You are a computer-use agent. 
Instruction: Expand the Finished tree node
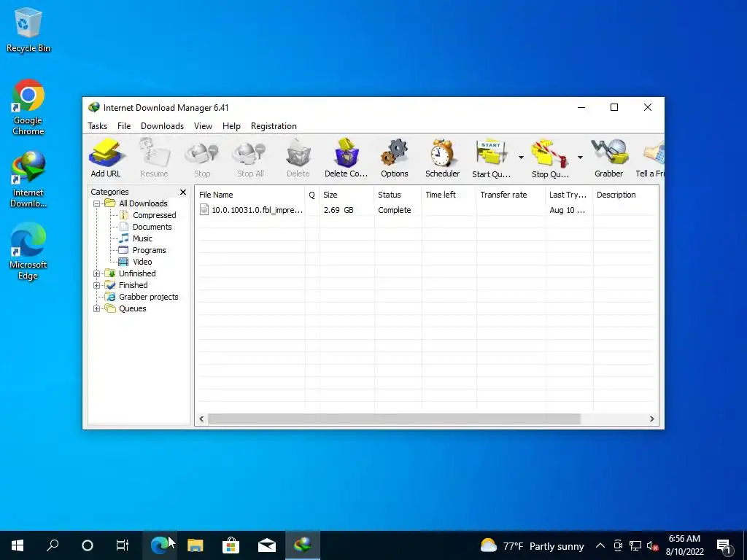point(97,286)
